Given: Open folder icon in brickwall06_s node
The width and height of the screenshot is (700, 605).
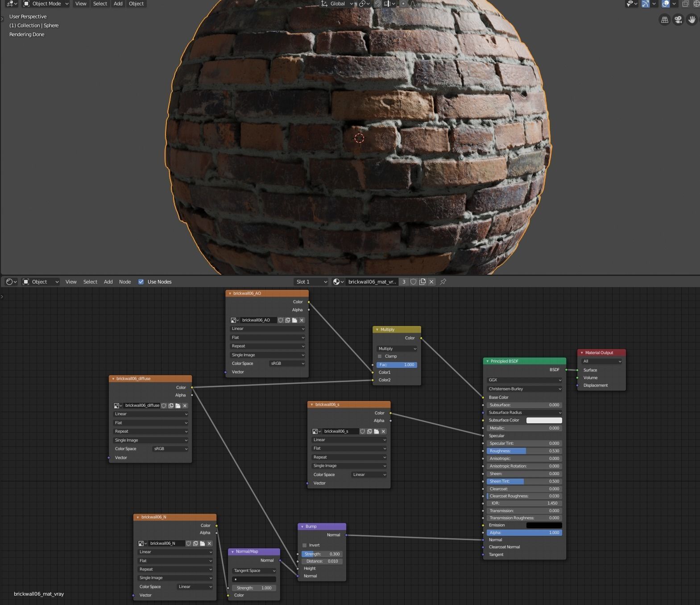Looking at the screenshot, I should click(376, 431).
